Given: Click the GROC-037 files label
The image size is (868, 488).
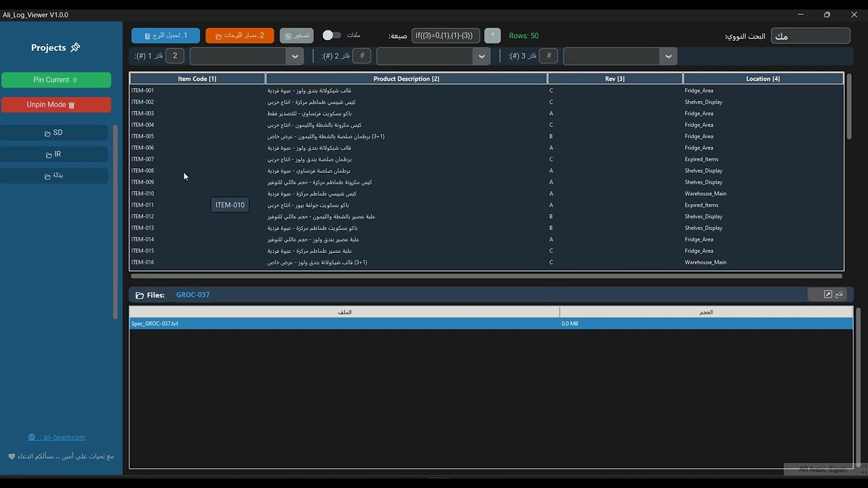Looking at the screenshot, I should 193,295.
